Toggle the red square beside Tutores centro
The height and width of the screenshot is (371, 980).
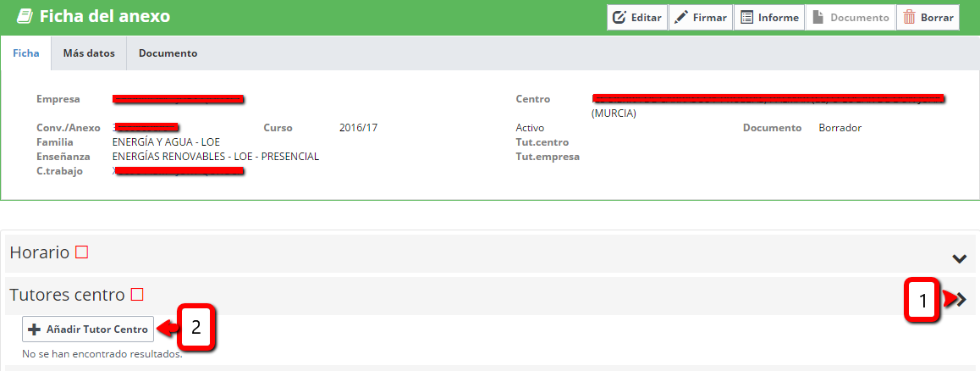coord(137,295)
